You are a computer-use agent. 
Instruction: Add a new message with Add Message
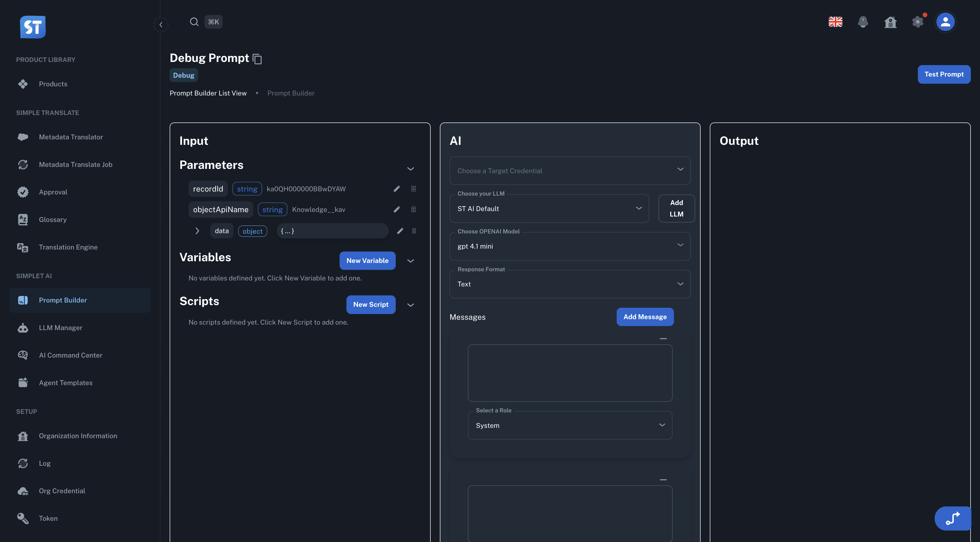pyautogui.click(x=644, y=317)
